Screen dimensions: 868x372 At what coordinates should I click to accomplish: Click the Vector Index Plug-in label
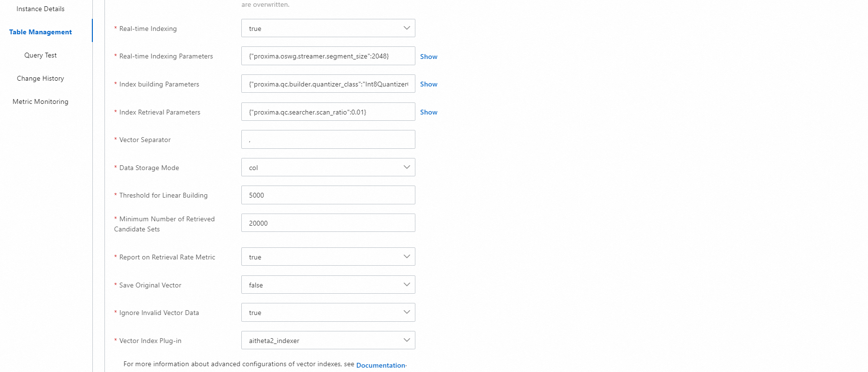(150, 341)
